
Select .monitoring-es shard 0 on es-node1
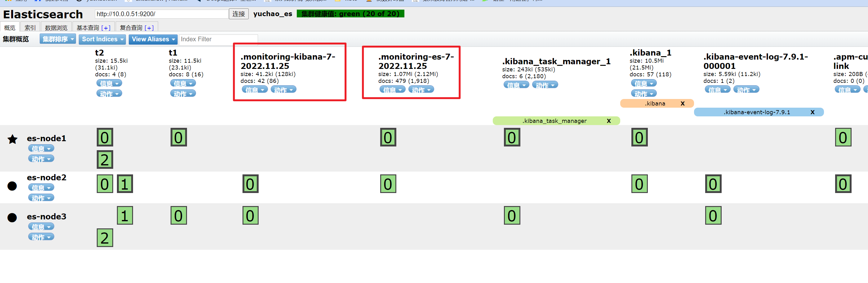click(388, 137)
